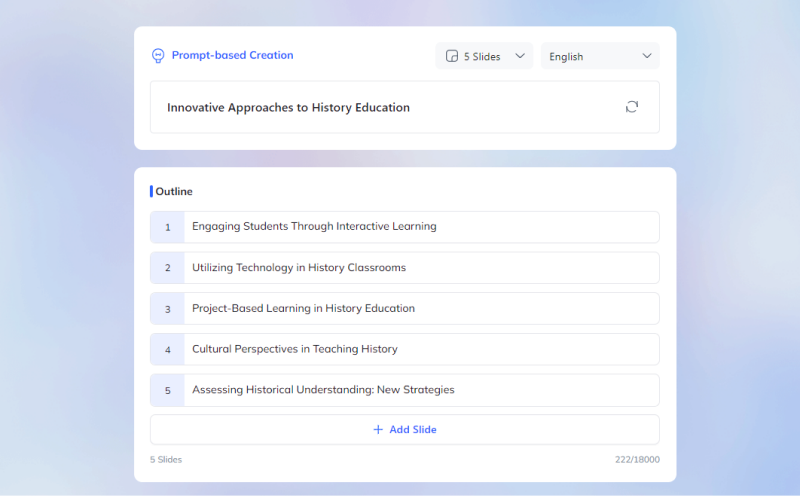Open the 5 Slides count dropdown
Viewport: 800px width, 496px height.
[485, 57]
